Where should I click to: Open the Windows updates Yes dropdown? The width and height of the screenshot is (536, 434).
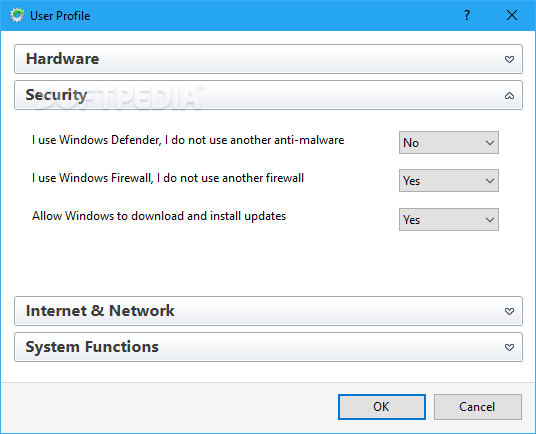[448, 219]
